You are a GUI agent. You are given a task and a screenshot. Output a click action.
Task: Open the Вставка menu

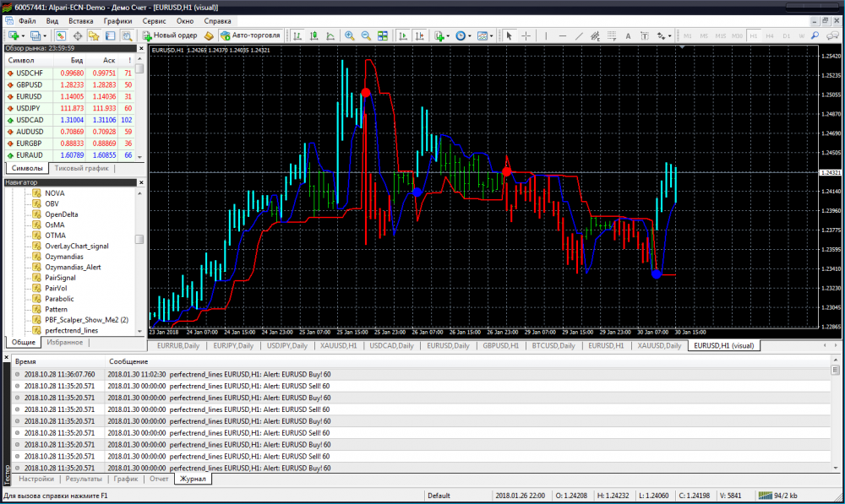[81, 21]
